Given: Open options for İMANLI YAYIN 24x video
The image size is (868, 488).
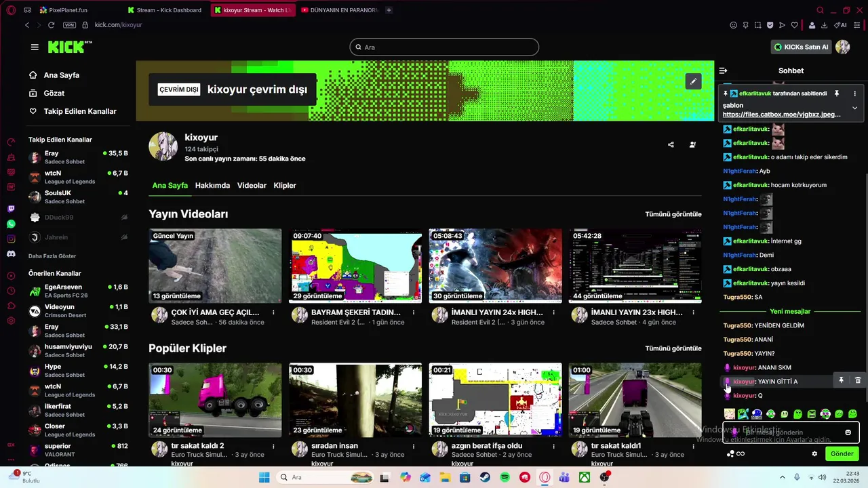Looking at the screenshot, I should click(553, 312).
